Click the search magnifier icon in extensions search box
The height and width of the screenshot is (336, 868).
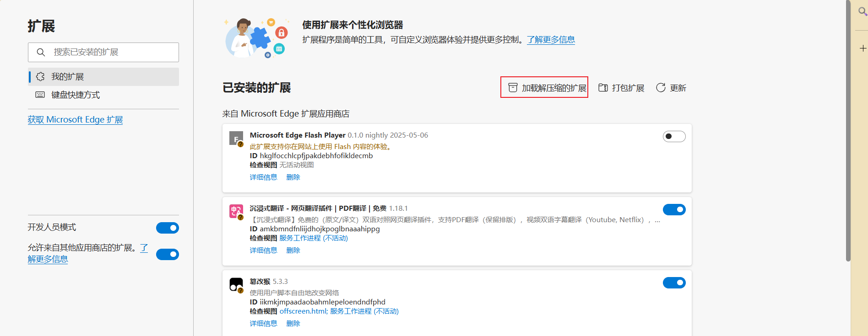[41, 52]
